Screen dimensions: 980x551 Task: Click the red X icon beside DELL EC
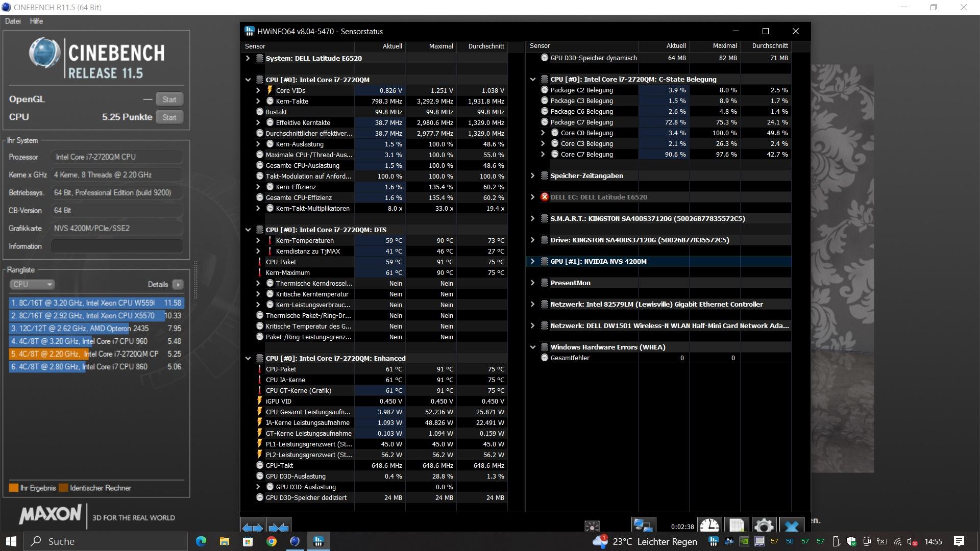[x=545, y=197]
